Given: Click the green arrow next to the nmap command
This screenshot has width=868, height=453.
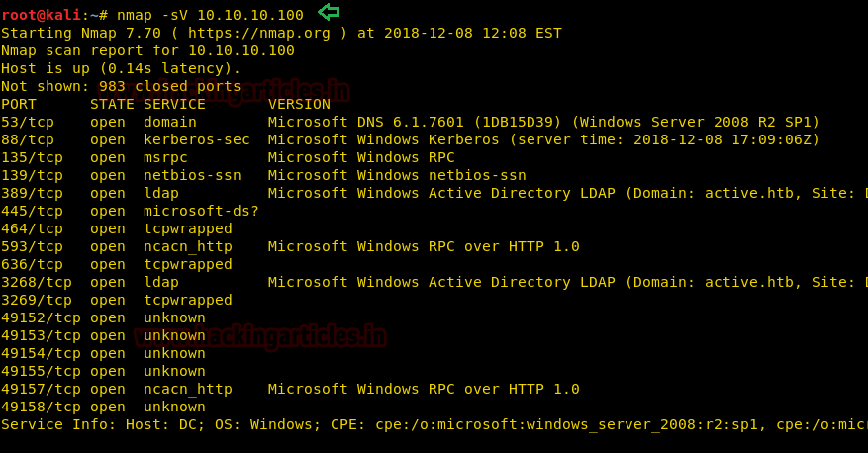Looking at the screenshot, I should pos(328,12).
